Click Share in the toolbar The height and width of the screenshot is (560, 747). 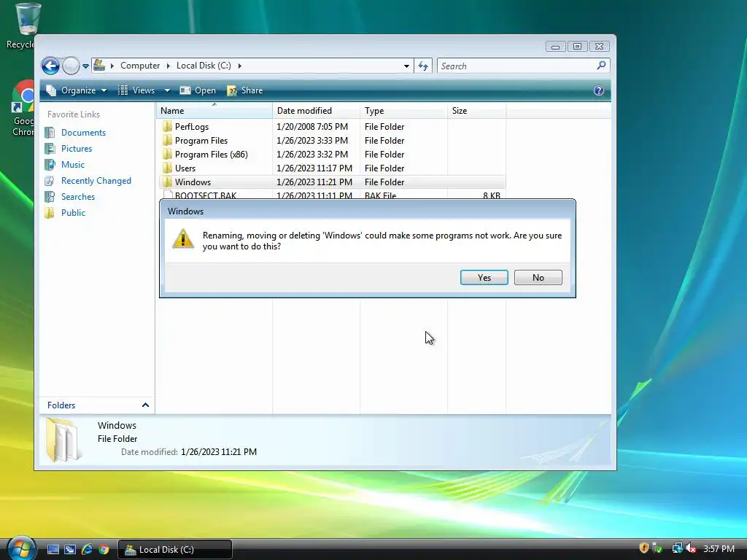pos(245,90)
